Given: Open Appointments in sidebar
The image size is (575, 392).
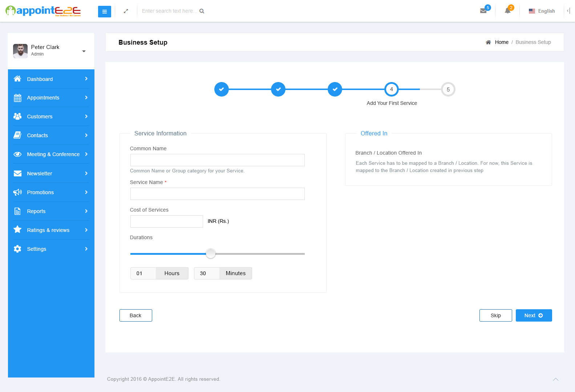Looking at the screenshot, I should [51, 98].
